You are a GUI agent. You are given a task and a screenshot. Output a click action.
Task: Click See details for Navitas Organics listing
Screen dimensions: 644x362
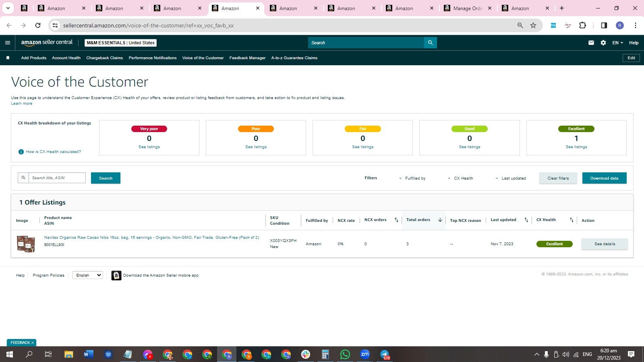coord(605,244)
